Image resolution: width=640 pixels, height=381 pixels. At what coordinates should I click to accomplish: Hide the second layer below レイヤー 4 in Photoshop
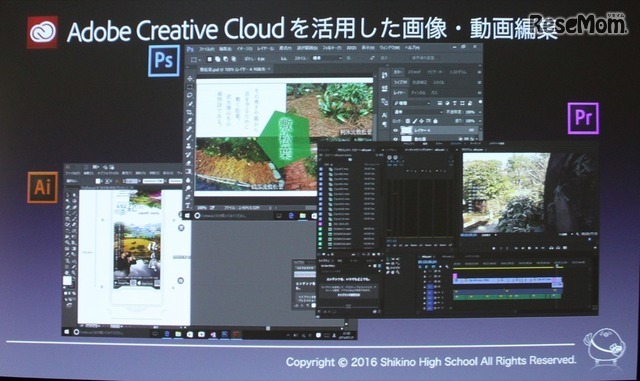point(395,139)
